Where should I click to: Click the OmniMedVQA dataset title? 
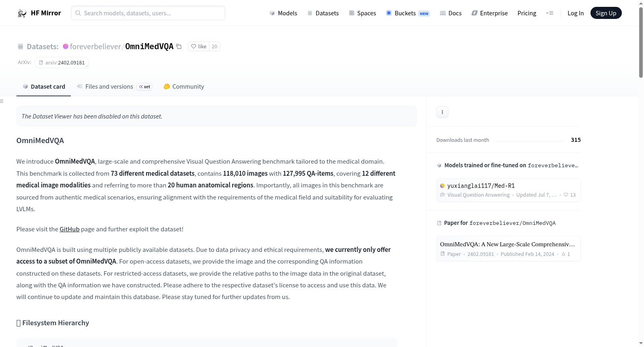tap(149, 46)
